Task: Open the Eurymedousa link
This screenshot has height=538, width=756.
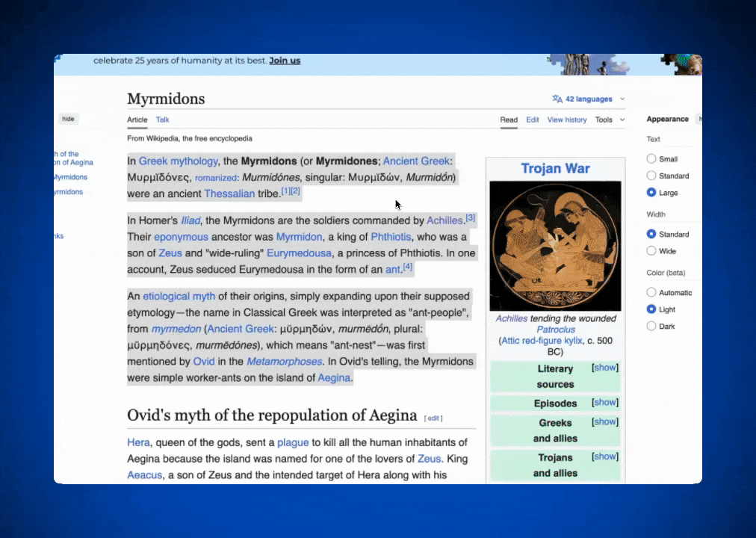Action: pyautogui.click(x=299, y=253)
